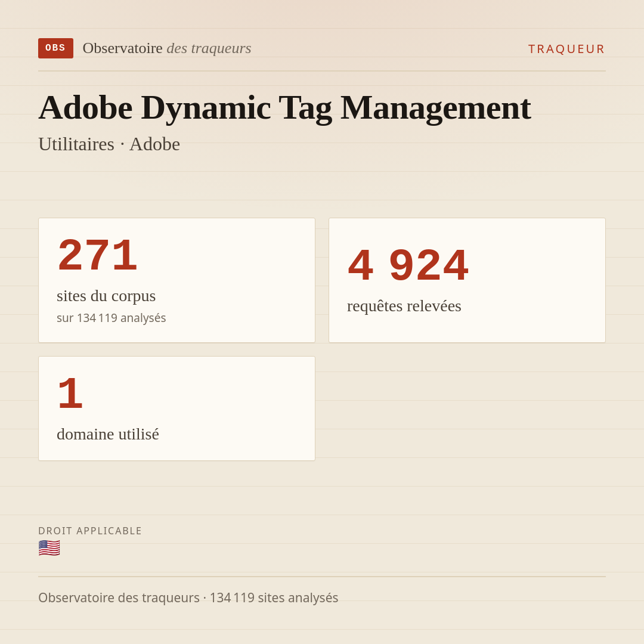Click the DROIT APPLICABLE heading
The image size is (644, 644).
[90, 531]
